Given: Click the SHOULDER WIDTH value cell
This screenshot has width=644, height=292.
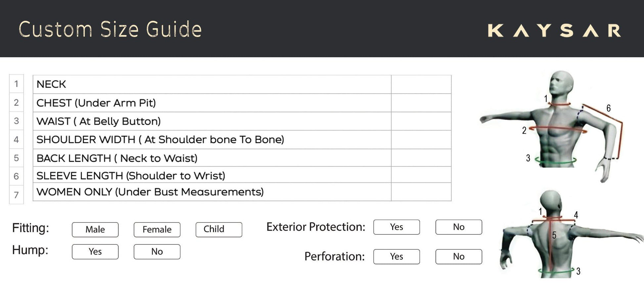Looking at the screenshot, I should (421, 140).
